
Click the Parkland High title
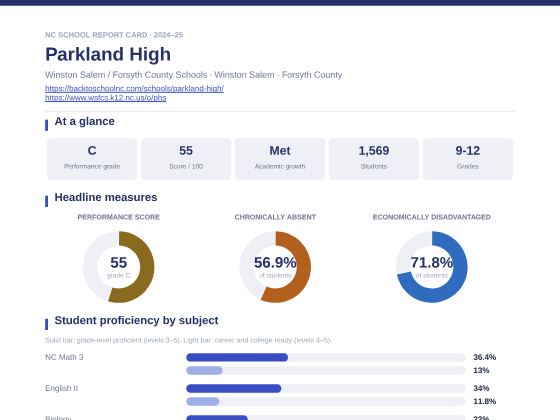click(108, 54)
